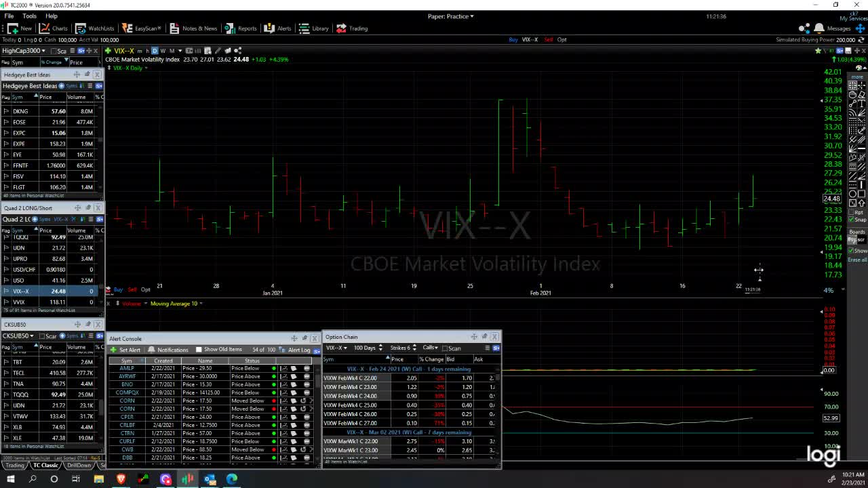Click the Sell link in the order bar
This screenshot has width=868, height=488.
(549, 39)
